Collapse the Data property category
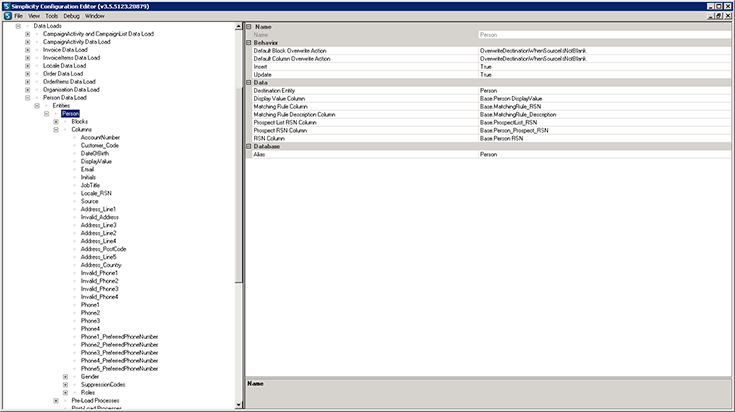Screen dimensions: 735x412 click(249, 82)
